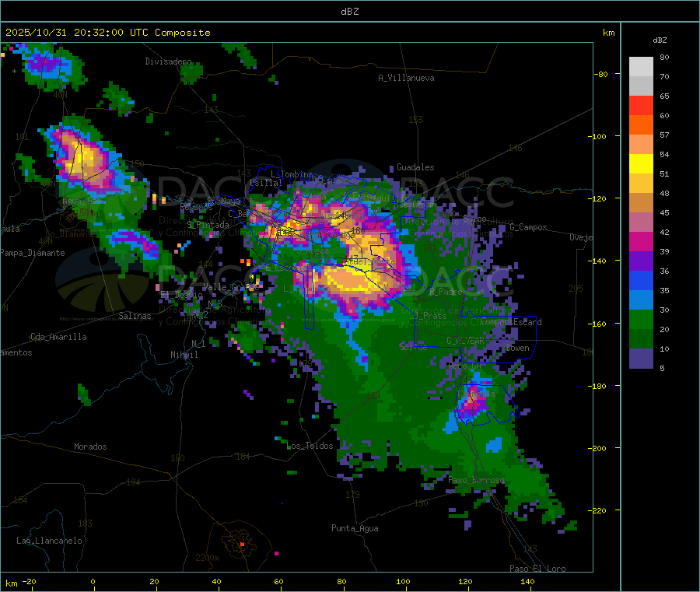Click the 0 tick on the bottom axis

tap(93, 581)
